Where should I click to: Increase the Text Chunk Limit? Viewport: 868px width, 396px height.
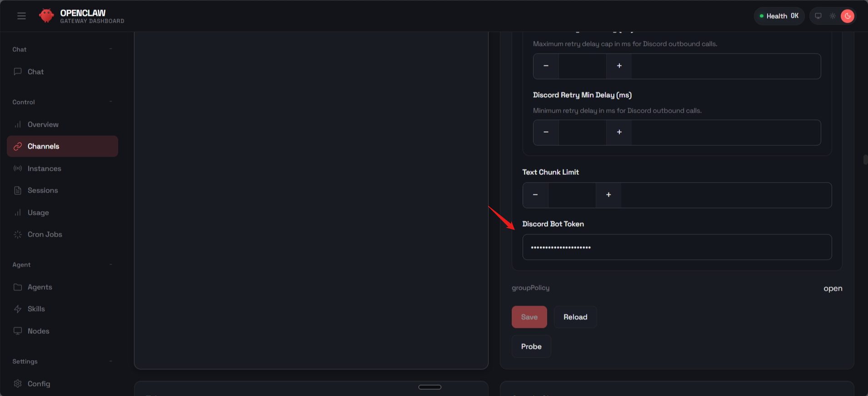point(609,195)
